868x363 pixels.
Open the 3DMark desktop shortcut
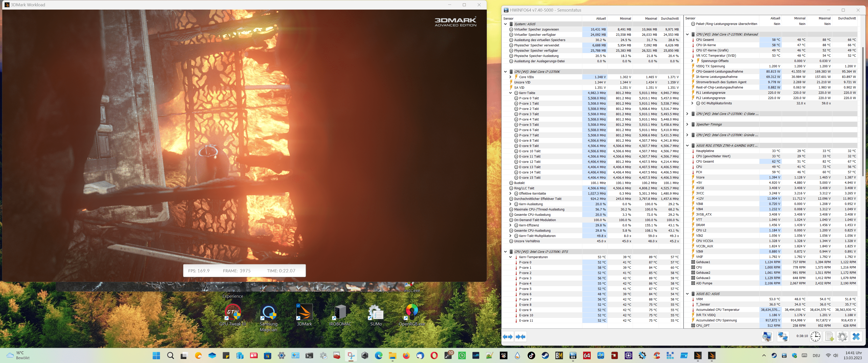(x=304, y=315)
